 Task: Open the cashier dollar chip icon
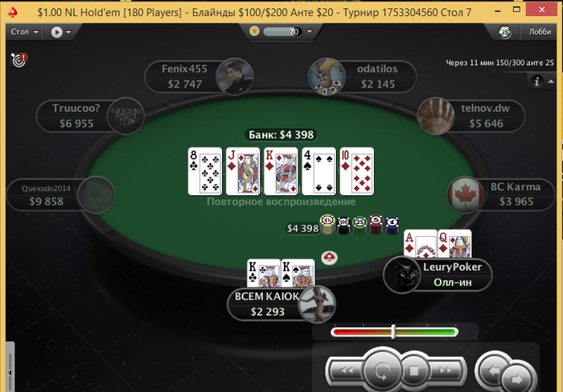point(504,32)
